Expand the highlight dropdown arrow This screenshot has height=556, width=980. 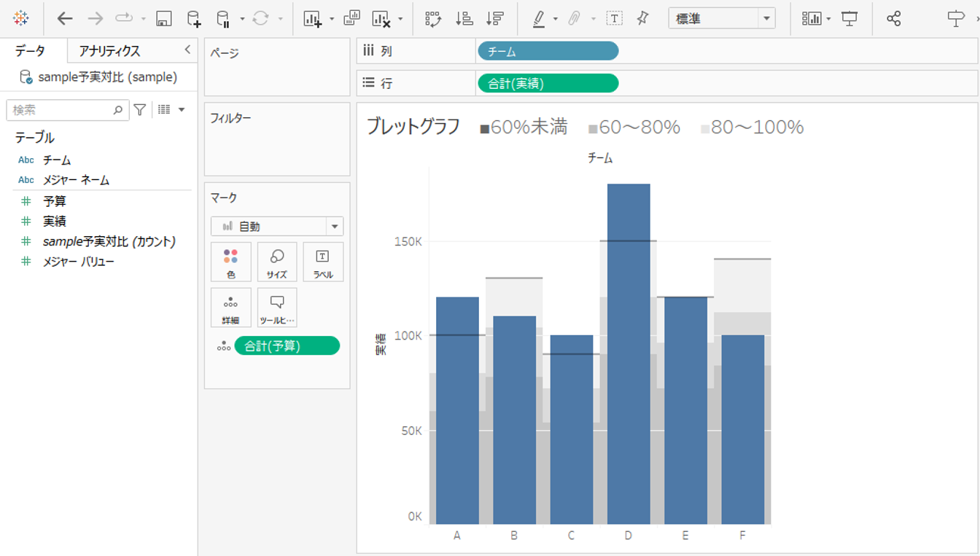click(x=556, y=19)
